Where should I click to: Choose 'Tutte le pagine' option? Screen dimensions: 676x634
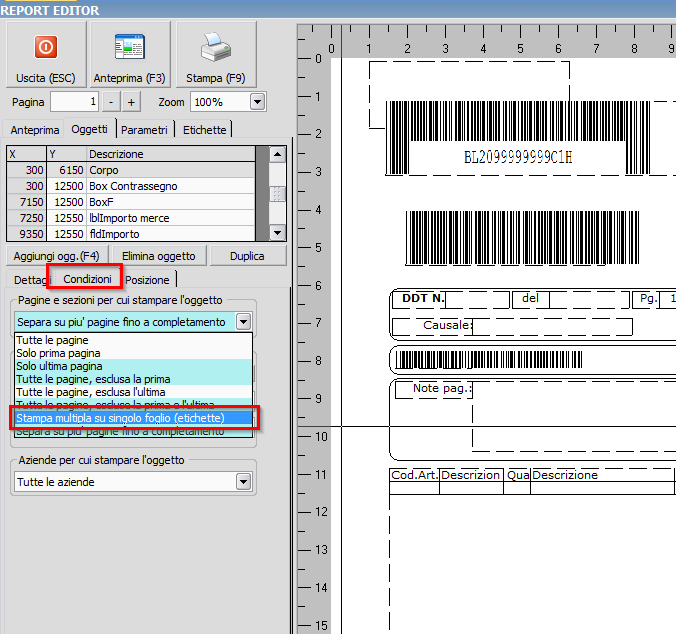click(x=133, y=340)
